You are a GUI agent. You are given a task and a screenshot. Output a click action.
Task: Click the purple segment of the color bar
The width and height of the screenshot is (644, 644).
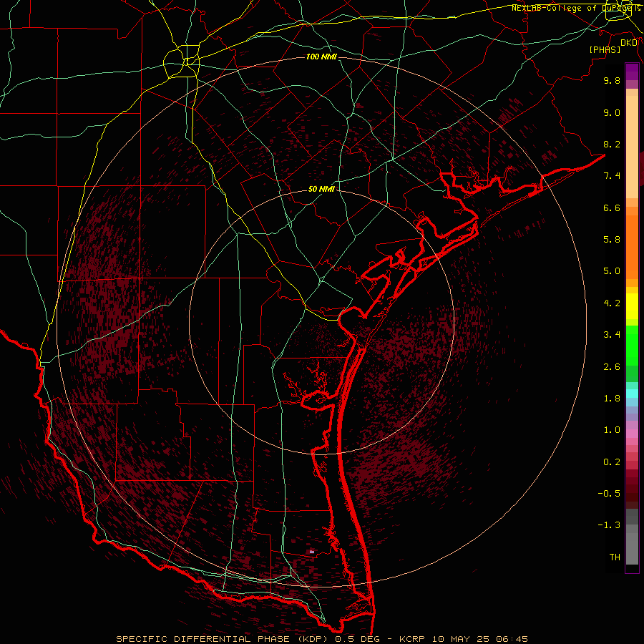(x=632, y=72)
